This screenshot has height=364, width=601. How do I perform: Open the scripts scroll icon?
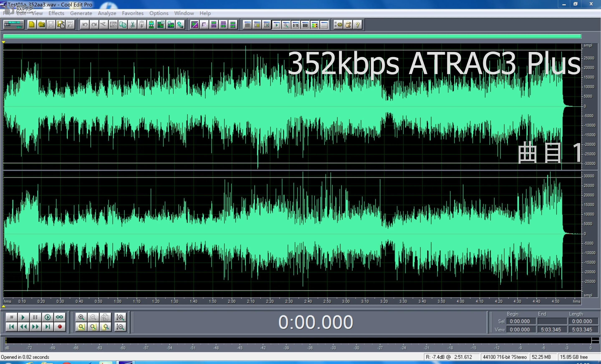point(348,25)
